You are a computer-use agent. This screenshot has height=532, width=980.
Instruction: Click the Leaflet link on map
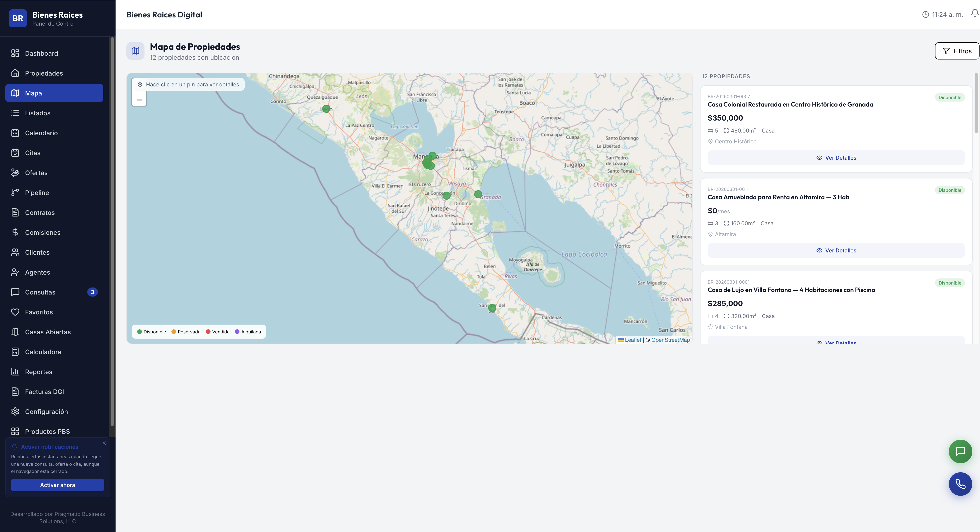click(x=633, y=340)
